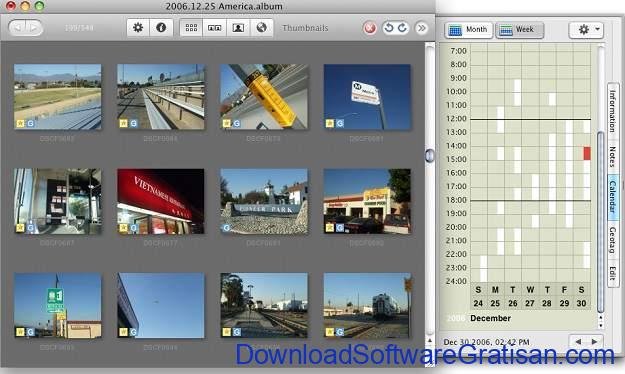The height and width of the screenshot is (374, 625).
Task: Select the railroad tracks thumbnail
Action: [x=264, y=305]
